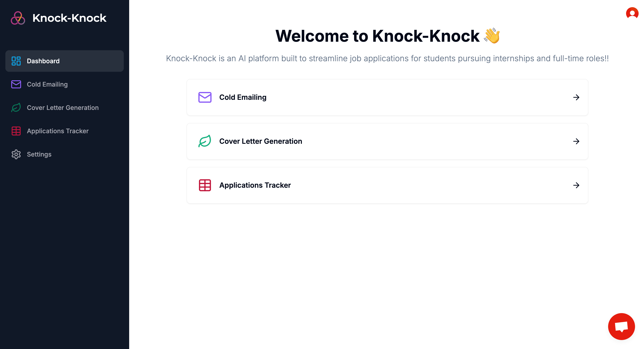Click the table icon on Applications Tracker card
The image size is (644, 349).
click(205, 185)
